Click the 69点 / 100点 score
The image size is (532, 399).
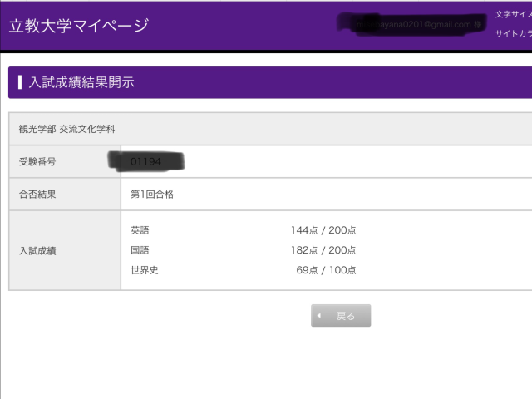(x=326, y=270)
